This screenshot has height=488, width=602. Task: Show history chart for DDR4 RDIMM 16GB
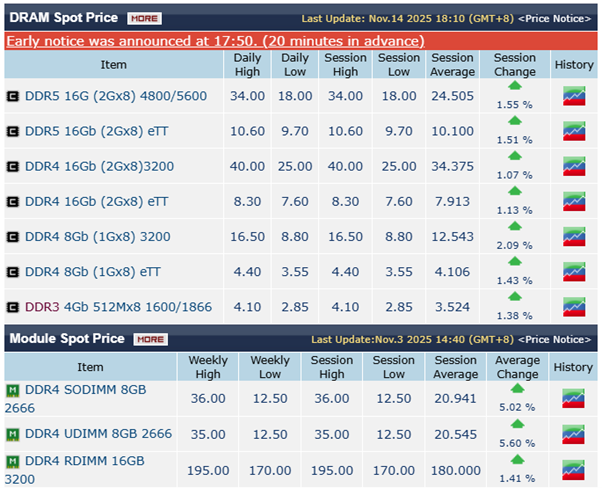point(573,468)
